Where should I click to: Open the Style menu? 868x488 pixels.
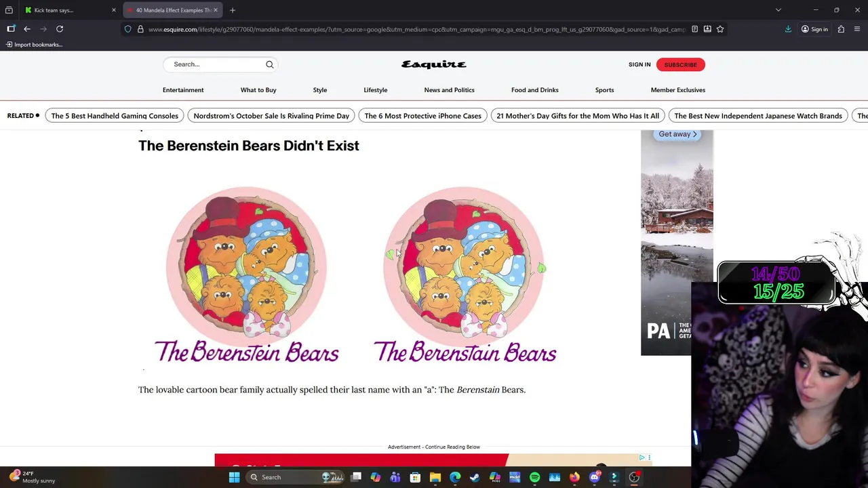pyautogui.click(x=320, y=90)
